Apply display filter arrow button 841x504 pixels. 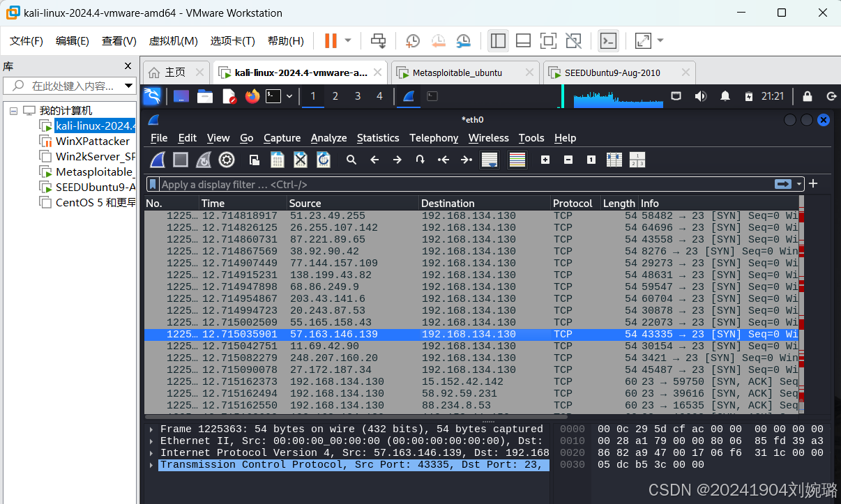pyautogui.click(x=783, y=184)
